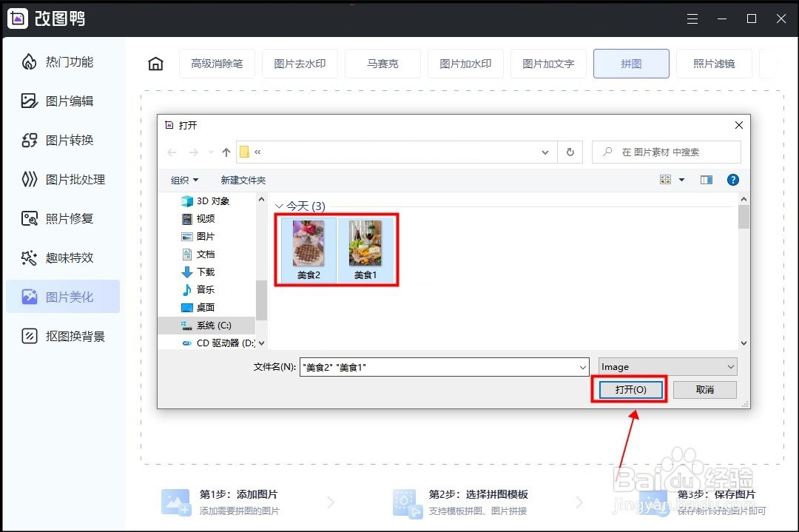
Task: Create a folder with 新建文件夹
Action: pos(245,179)
